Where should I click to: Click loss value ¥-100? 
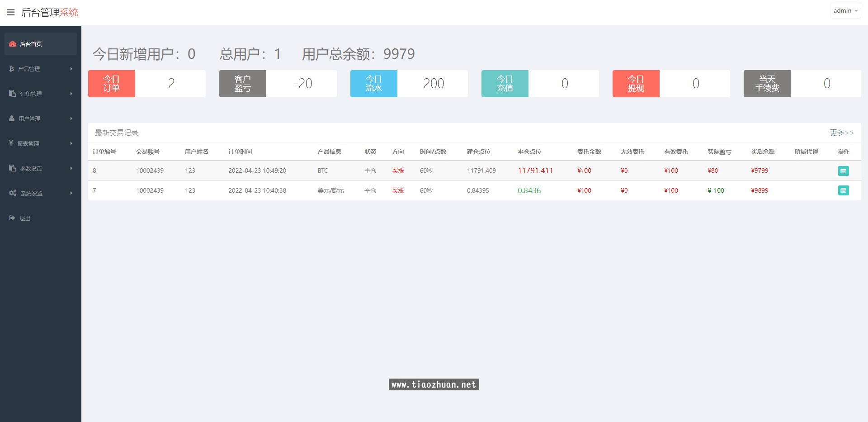(716, 190)
